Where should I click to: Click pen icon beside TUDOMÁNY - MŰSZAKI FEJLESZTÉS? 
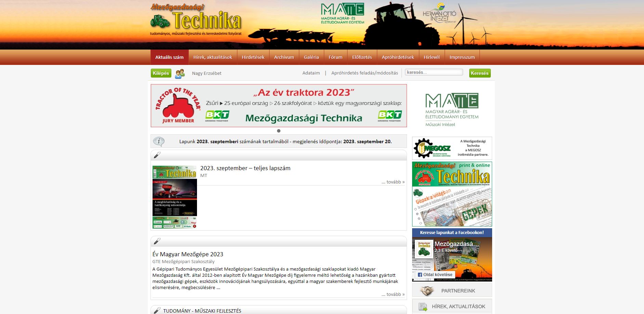[157, 311]
